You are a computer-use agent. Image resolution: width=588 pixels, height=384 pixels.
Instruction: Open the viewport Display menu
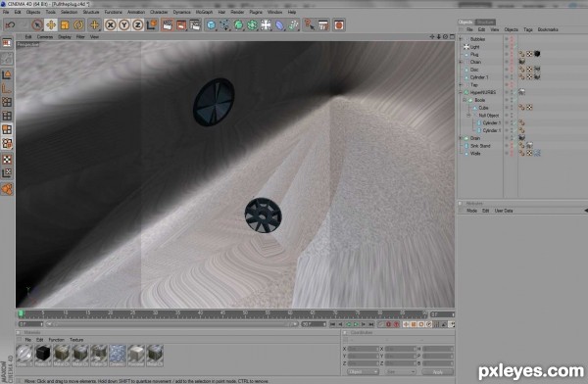coord(65,37)
